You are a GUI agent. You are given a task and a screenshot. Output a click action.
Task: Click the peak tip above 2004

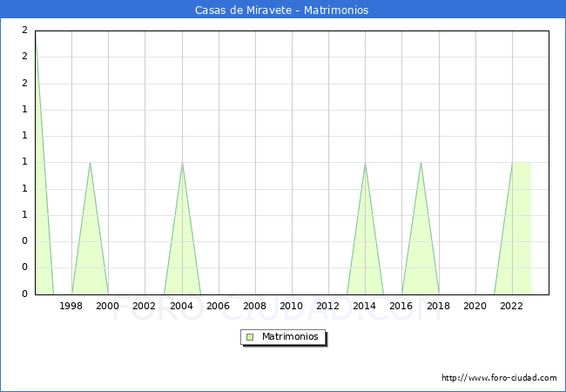pyautogui.click(x=182, y=163)
